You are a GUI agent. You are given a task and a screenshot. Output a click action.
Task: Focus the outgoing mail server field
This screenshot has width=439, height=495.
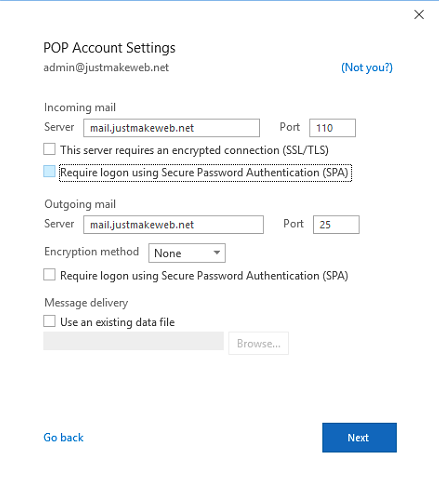[x=173, y=225]
